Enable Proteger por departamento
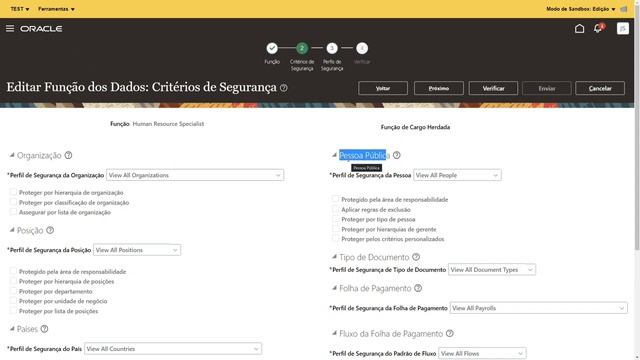This screenshot has height=360, width=640. point(13,291)
